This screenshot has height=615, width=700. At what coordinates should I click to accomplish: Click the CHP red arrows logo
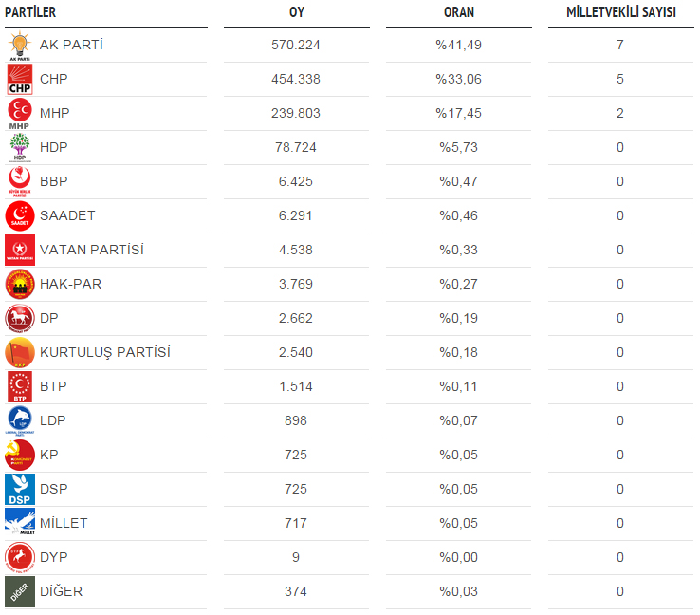point(20,80)
